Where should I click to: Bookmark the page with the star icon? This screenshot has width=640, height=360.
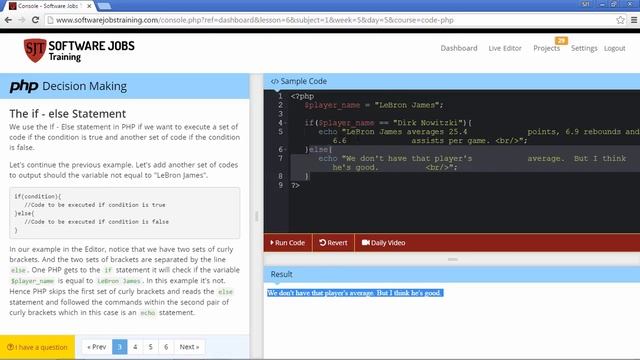click(620, 20)
